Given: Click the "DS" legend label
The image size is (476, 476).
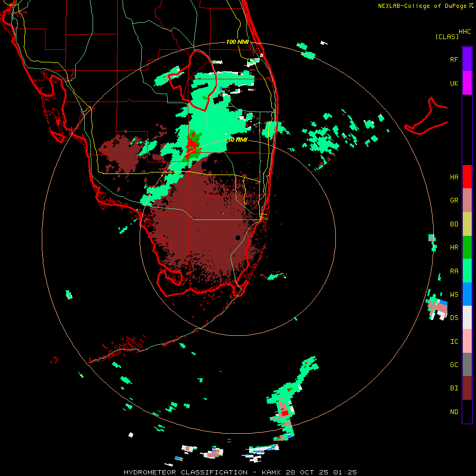Looking at the screenshot, I should point(454,318).
